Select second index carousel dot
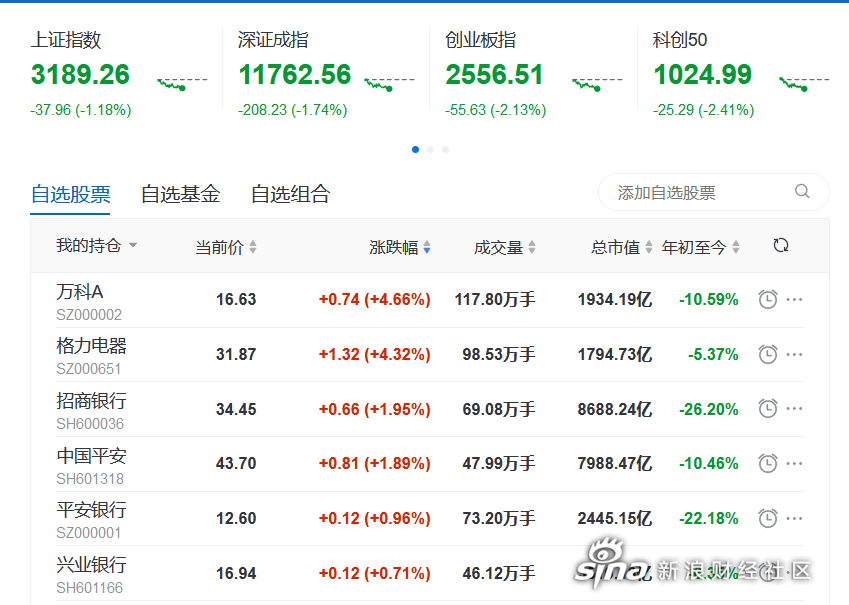849x605 pixels. click(430, 149)
